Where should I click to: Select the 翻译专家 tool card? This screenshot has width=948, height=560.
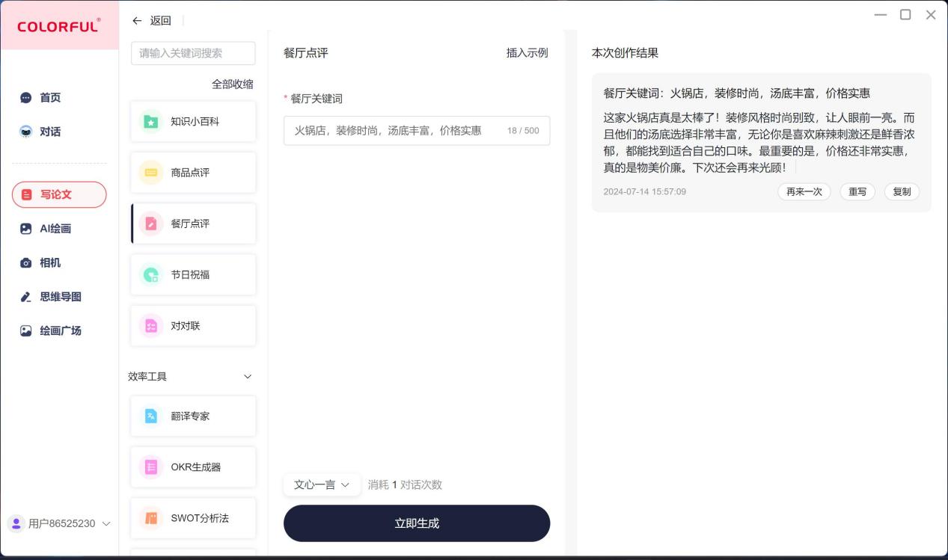193,416
